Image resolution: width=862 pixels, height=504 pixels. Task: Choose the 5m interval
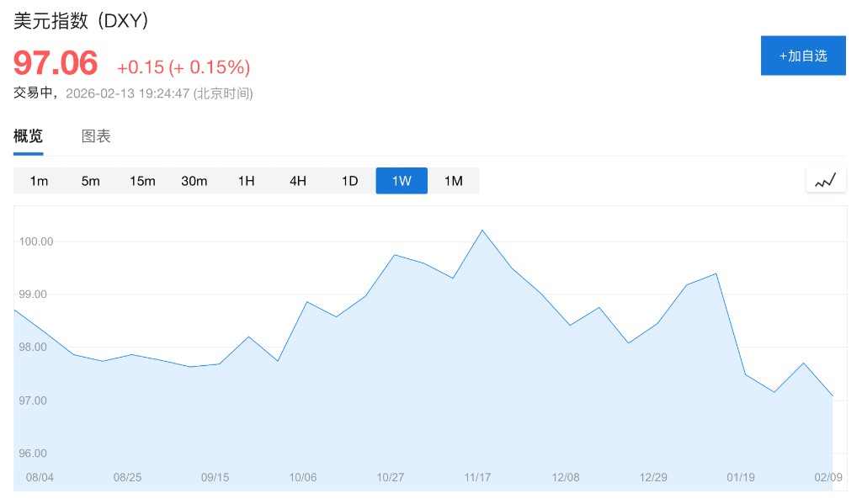pyautogui.click(x=91, y=181)
